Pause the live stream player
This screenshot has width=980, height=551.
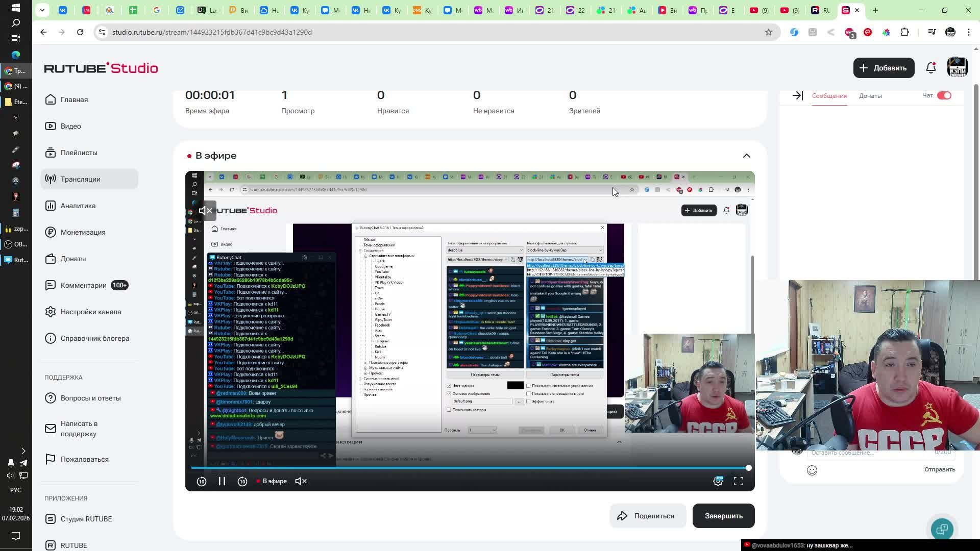pos(222,481)
